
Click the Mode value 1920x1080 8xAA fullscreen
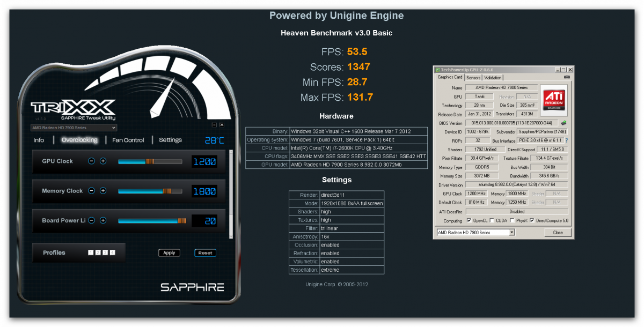tap(352, 204)
